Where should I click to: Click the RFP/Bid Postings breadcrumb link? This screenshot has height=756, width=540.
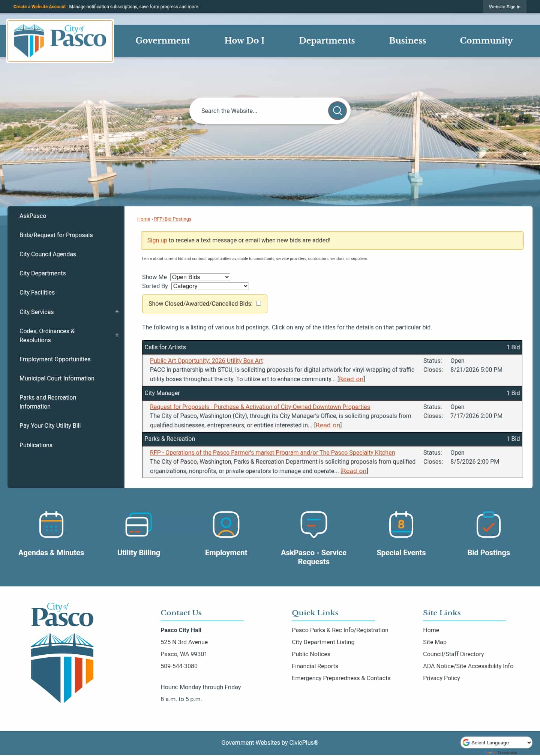pos(172,219)
